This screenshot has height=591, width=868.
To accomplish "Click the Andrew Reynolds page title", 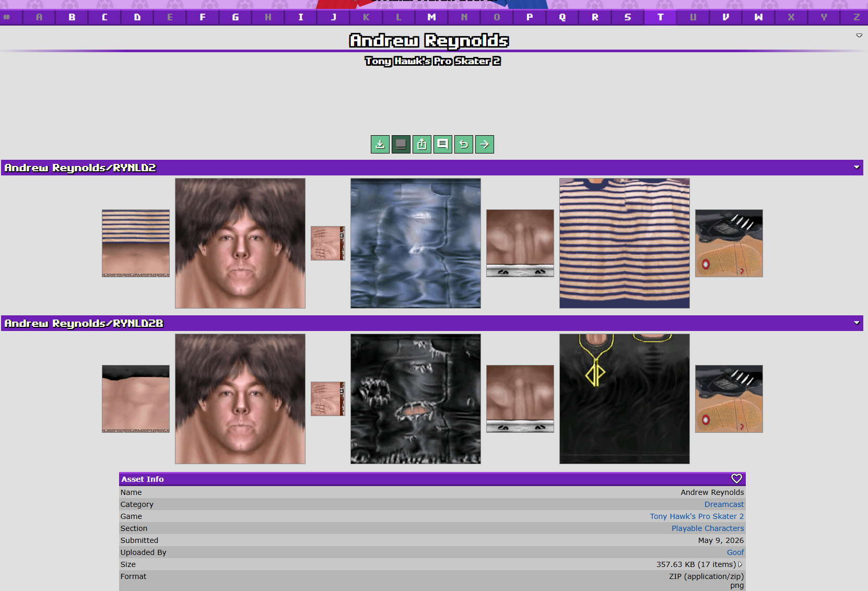I will [x=429, y=40].
